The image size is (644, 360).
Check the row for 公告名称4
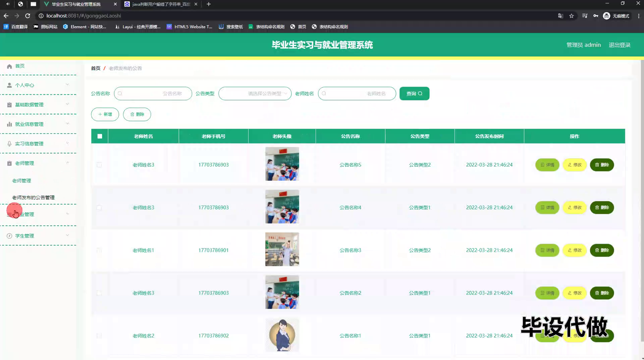[99, 208]
